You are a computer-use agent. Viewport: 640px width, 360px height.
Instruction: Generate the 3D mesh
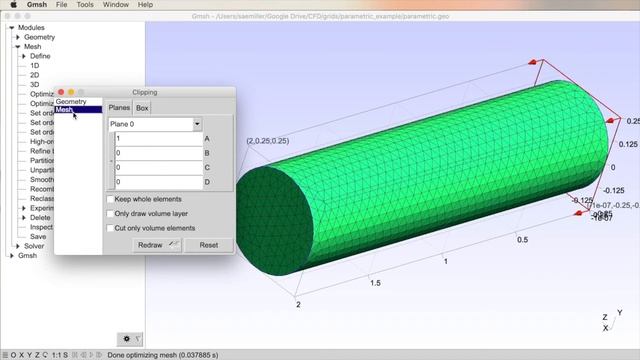click(x=35, y=84)
